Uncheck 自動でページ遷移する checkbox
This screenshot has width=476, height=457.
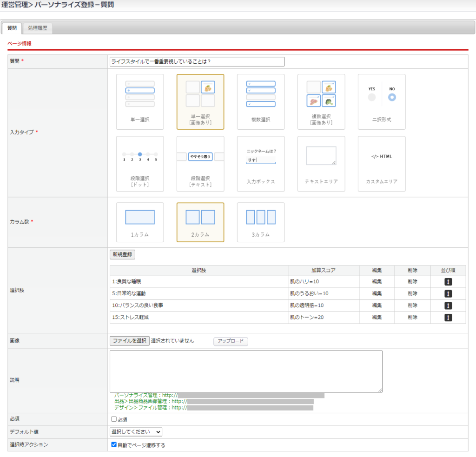[114, 444]
